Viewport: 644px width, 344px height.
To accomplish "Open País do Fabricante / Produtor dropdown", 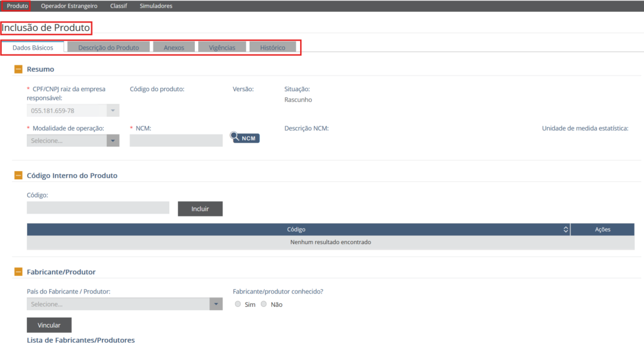I will [125, 304].
